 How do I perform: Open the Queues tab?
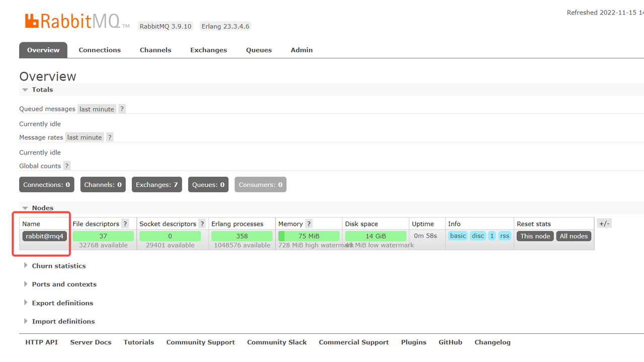259,50
